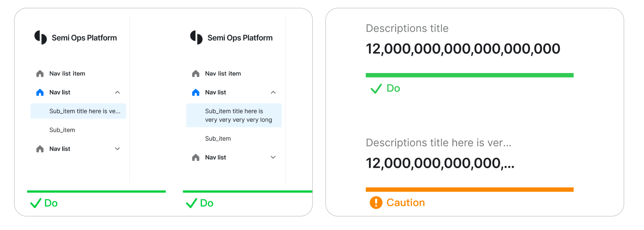Click the truncated 'Descriptions title here is ver...' label
This screenshot has height=230, width=644.
click(x=438, y=143)
